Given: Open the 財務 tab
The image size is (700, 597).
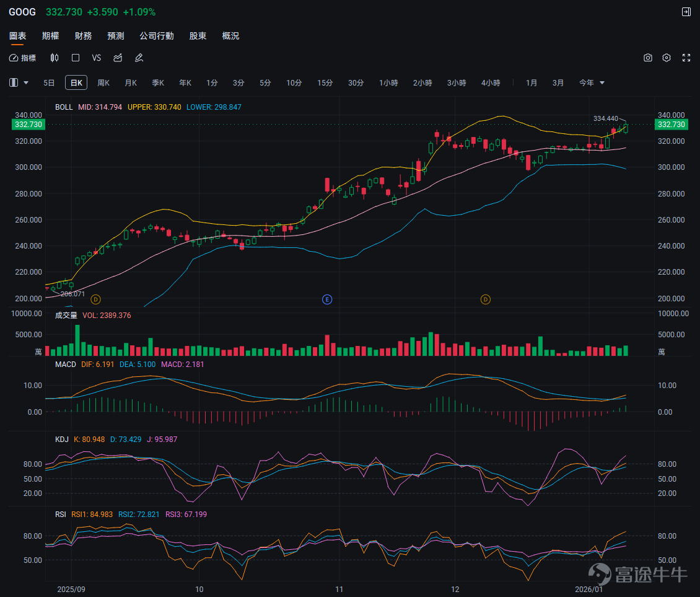Looking at the screenshot, I should pyautogui.click(x=83, y=36).
